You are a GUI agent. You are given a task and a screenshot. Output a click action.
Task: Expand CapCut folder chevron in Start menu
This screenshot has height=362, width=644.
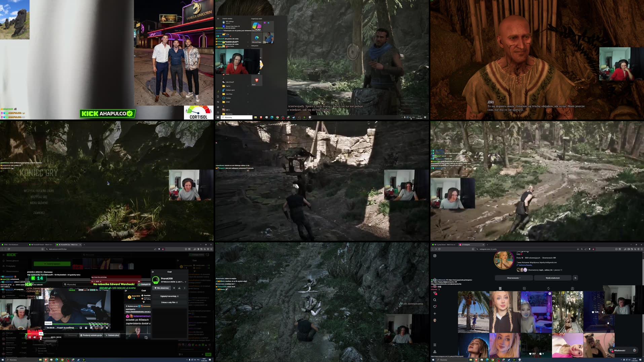(x=248, y=86)
